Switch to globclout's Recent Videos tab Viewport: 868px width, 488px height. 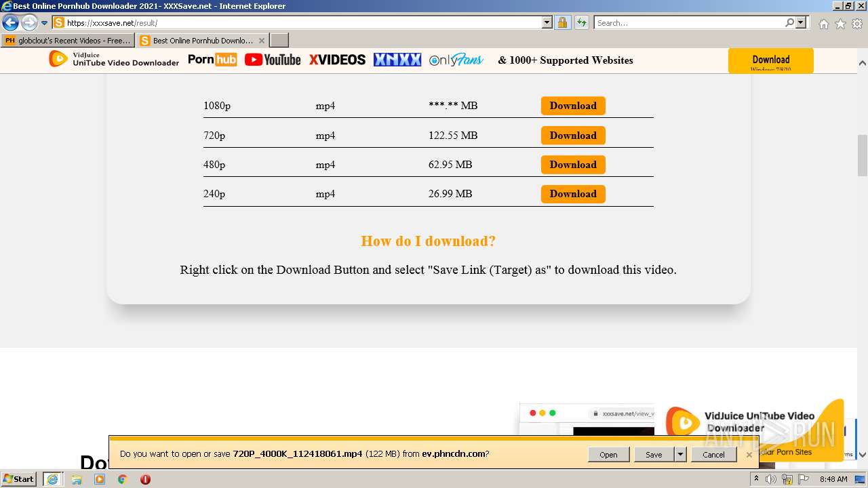coord(68,41)
